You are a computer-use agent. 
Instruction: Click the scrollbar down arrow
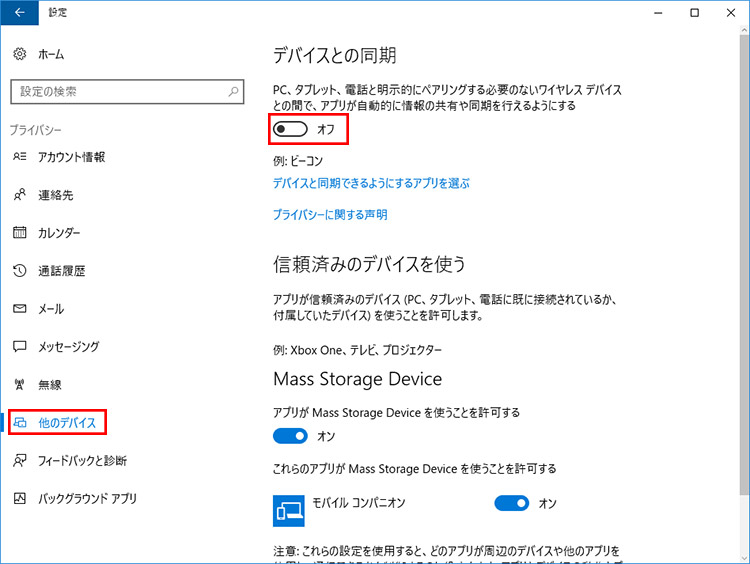click(744, 558)
